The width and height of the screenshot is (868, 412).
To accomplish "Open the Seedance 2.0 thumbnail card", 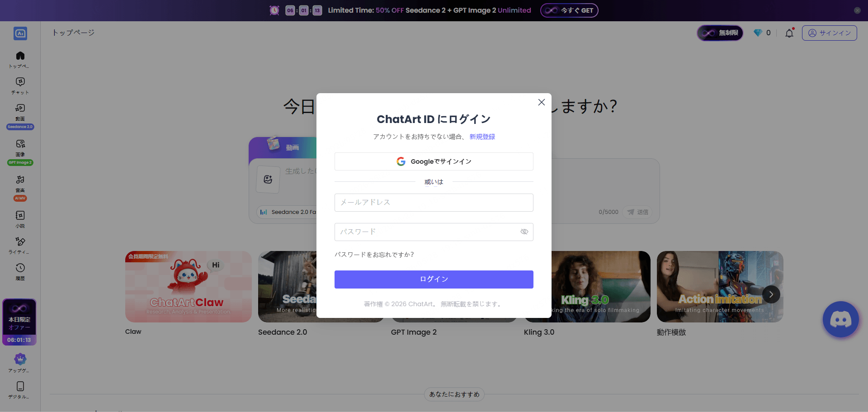I will 288,287.
